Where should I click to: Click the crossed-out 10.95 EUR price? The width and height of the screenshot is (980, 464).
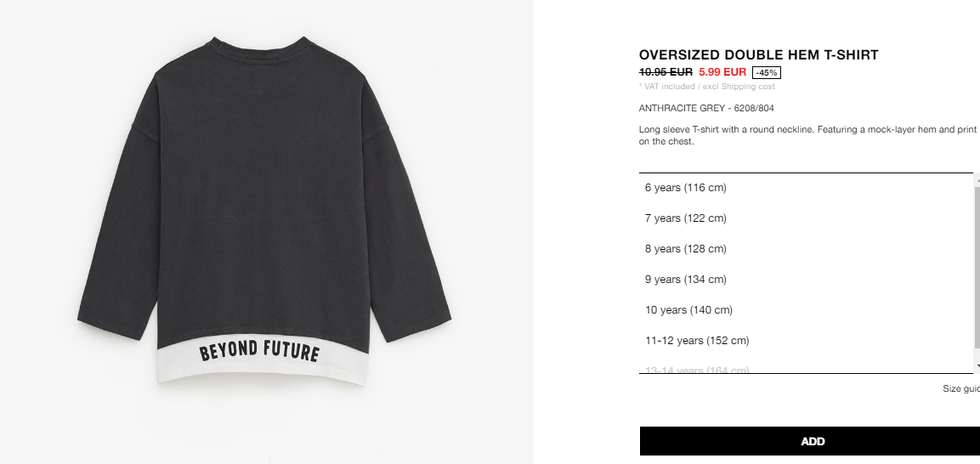pos(666,72)
